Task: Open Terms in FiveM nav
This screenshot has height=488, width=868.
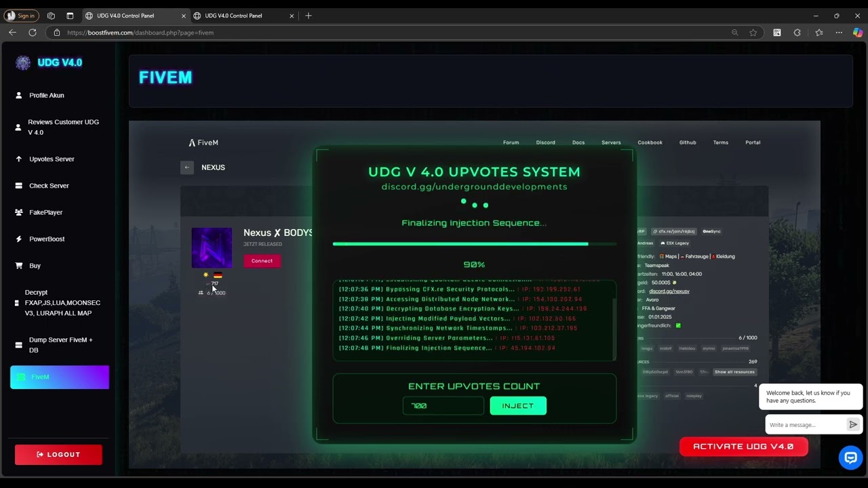Action: [x=721, y=143]
